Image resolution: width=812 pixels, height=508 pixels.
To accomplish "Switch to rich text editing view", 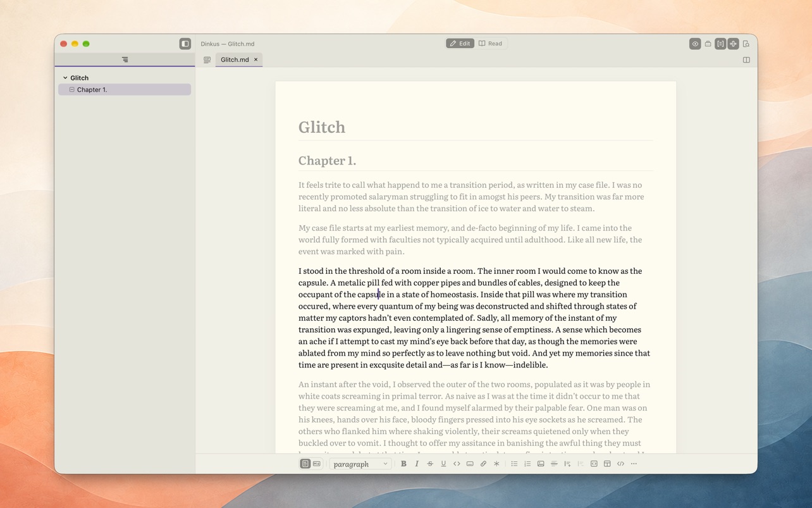I will point(305,464).
